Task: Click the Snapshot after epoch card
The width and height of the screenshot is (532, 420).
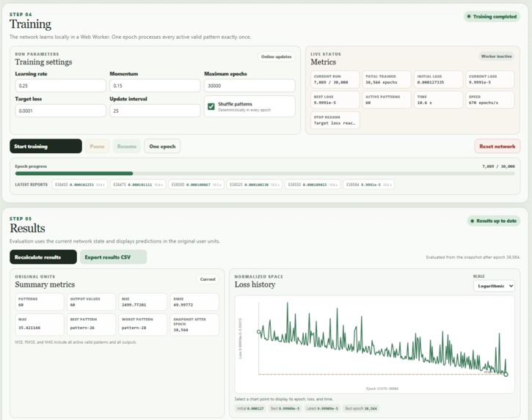Action: (194, 325)
